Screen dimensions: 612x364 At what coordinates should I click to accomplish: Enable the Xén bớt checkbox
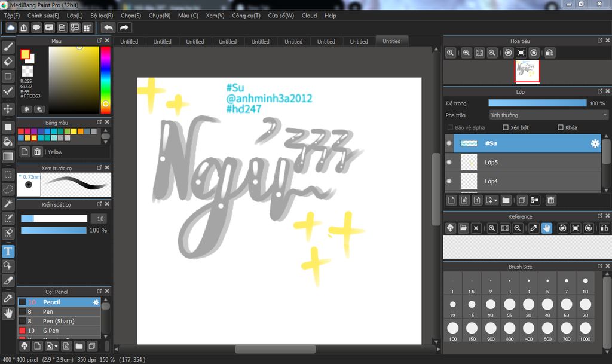(x=506, y=127)
